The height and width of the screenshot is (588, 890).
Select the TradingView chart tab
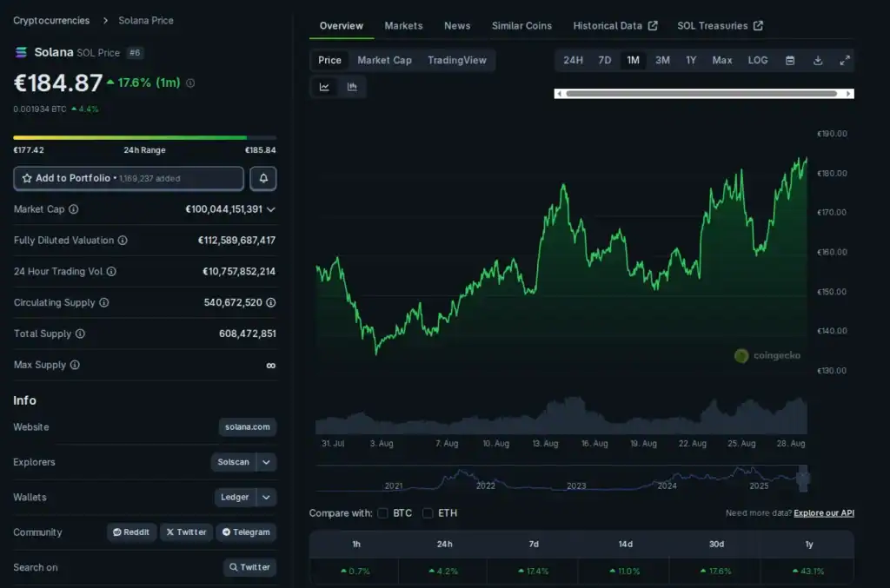tap(457, 60)
